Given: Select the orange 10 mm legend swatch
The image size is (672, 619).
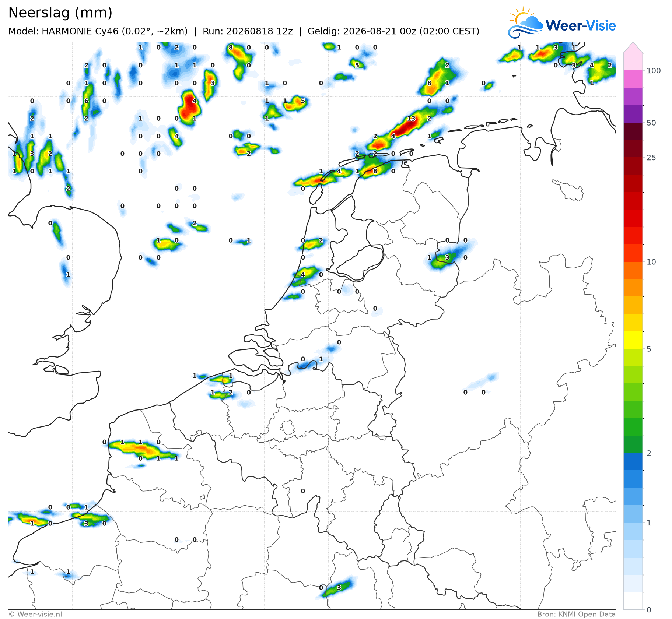Looking at the screenshot, I should point(633,271).
